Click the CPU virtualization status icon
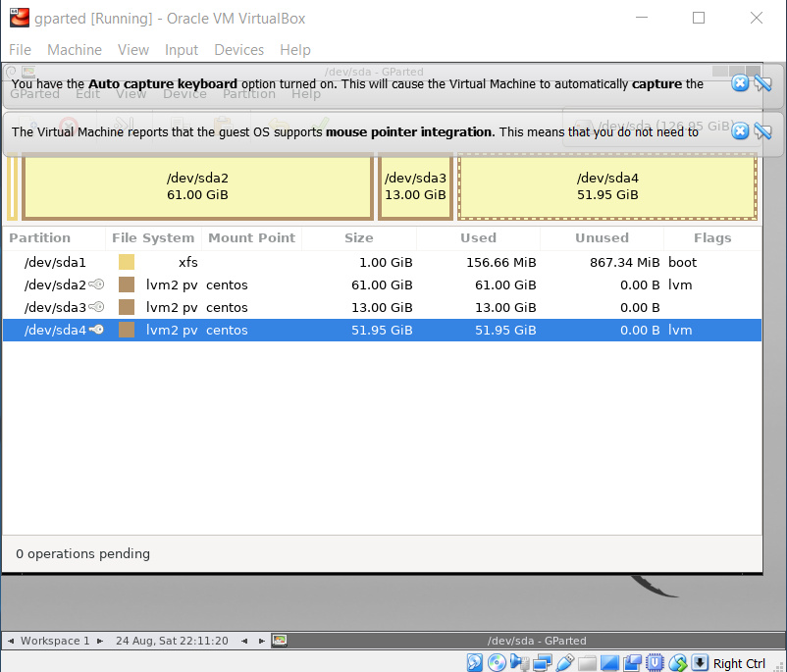 (655, 662)
